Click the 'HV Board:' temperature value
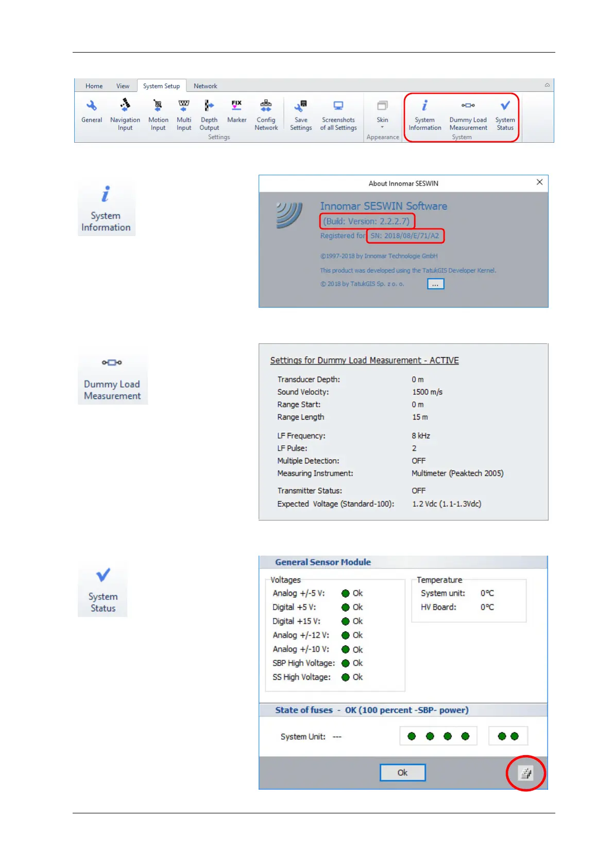Image resolution: width=613 pixels, height=868 pixels. coord(487,607)
